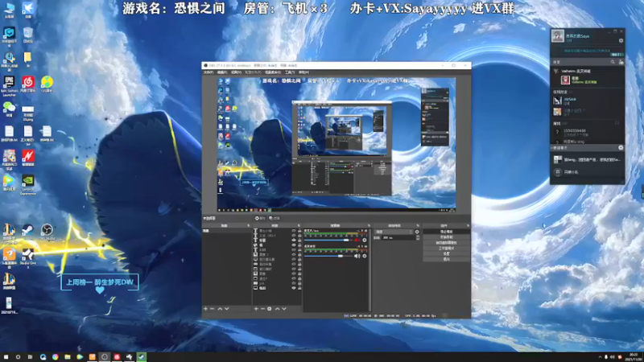Open File Explorer from the taskbar

click(68, 357)
